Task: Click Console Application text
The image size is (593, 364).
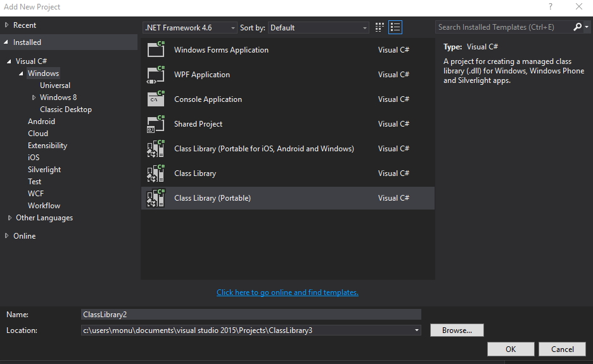Action: (x=208, y=99)
